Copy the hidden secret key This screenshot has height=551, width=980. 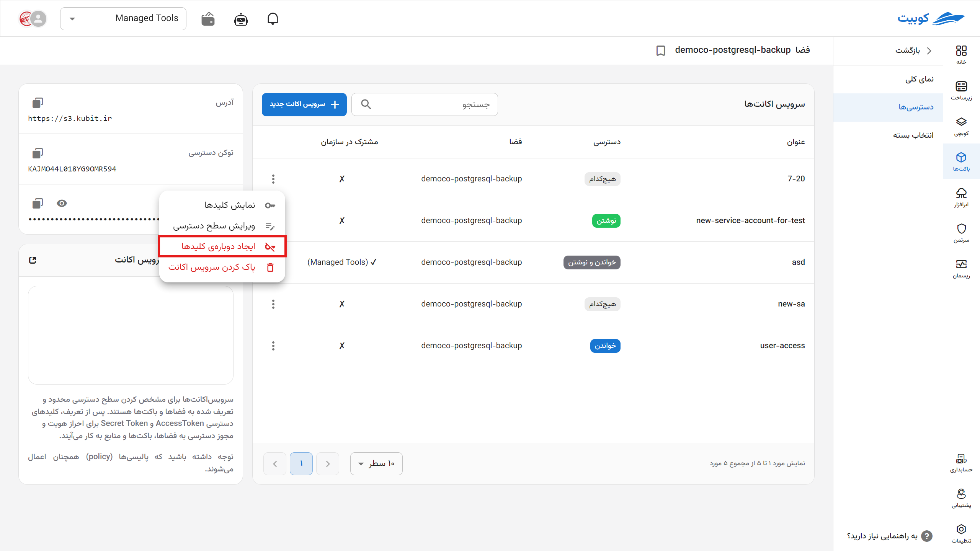[38, 203]
